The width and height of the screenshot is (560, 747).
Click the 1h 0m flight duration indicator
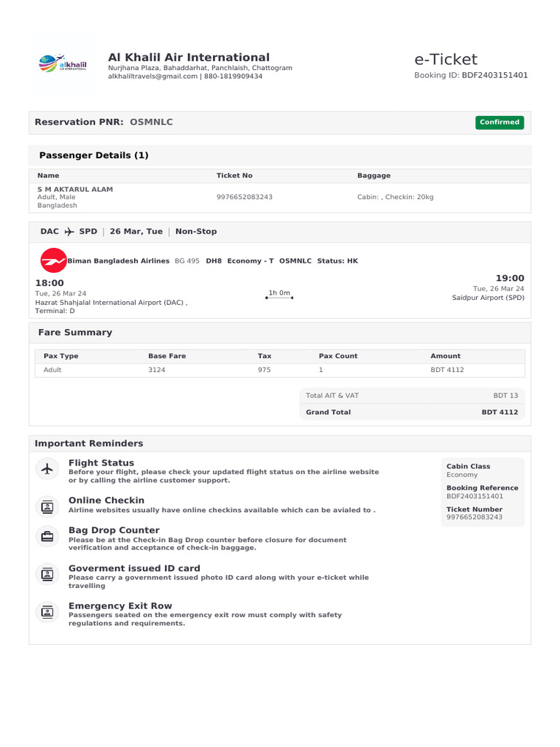coord(279,293)
